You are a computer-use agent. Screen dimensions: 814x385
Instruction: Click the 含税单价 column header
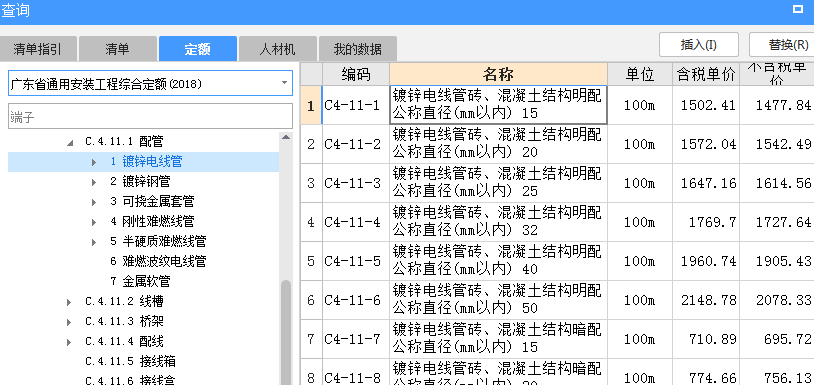click(706, 74)
